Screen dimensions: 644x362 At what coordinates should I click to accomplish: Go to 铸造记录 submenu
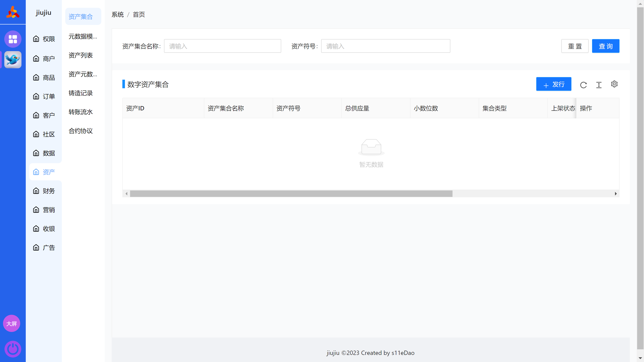click(x=80, y=93)
